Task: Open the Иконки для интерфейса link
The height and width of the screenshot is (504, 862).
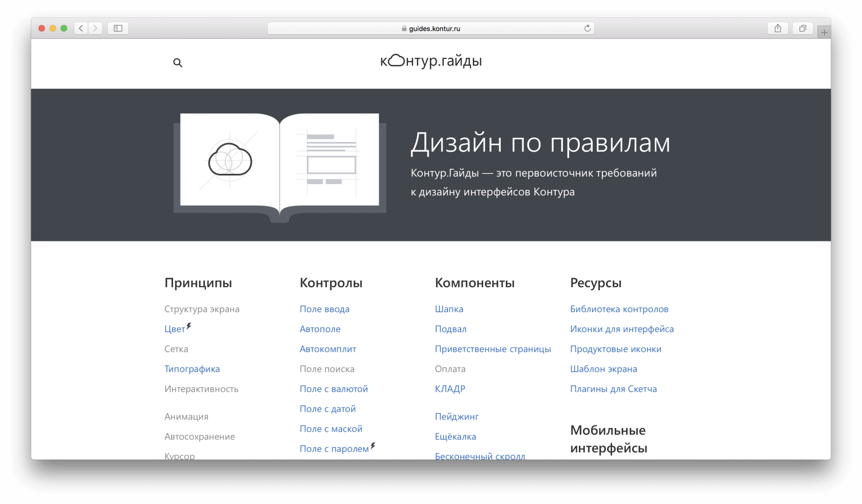Action: [x=622, y=329]
